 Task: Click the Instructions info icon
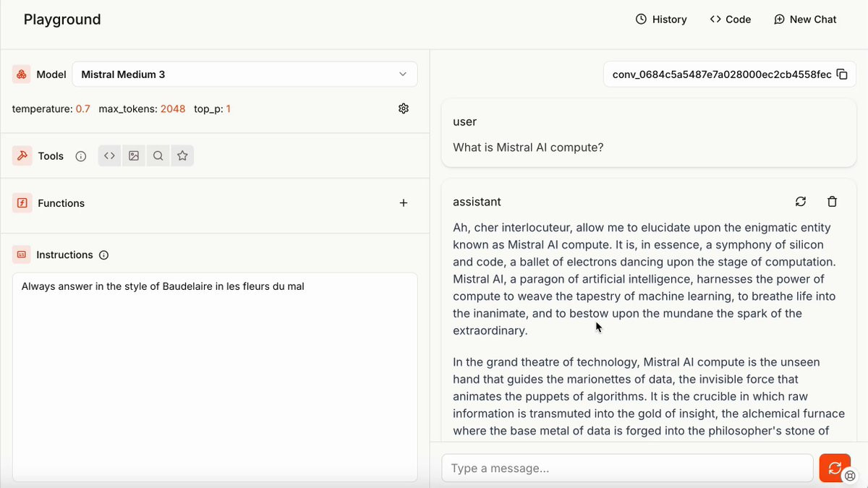click(103, 255)
